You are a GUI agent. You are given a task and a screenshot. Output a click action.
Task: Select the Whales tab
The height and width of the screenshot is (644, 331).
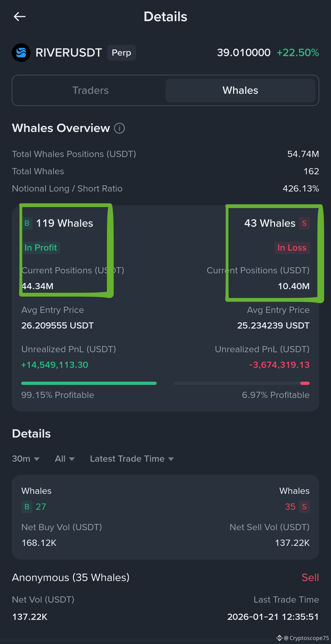pos(240,90)
